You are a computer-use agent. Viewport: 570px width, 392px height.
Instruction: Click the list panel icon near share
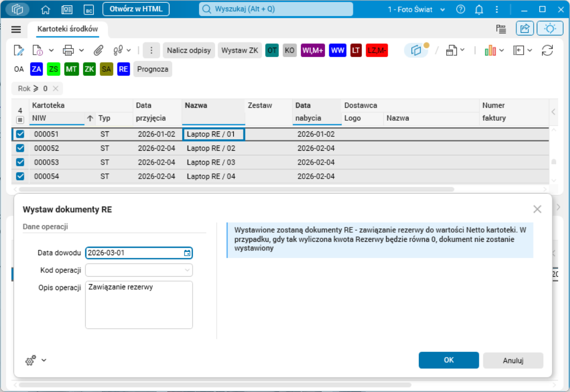point(501,29)
